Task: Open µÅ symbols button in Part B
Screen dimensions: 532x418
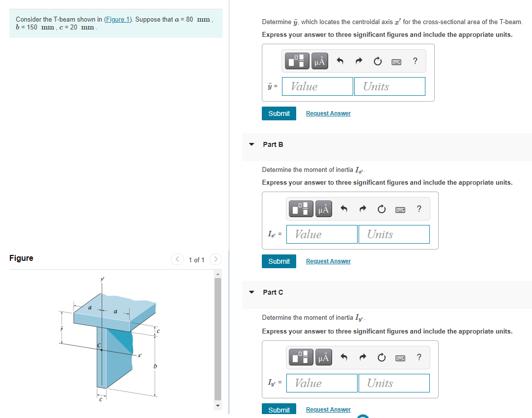Action: [324, 209]
